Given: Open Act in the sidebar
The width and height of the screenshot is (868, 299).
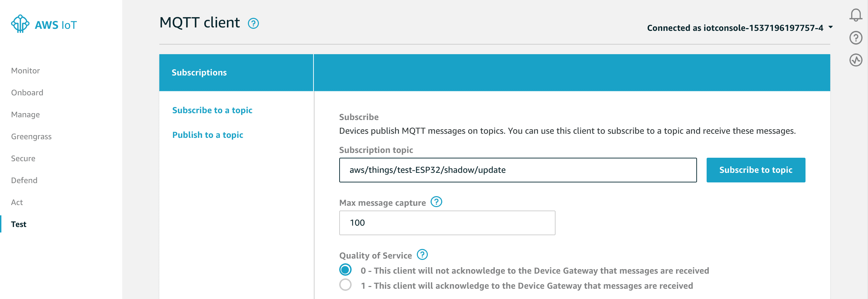Looking at the screenshot, I should [x=17, y=202].
